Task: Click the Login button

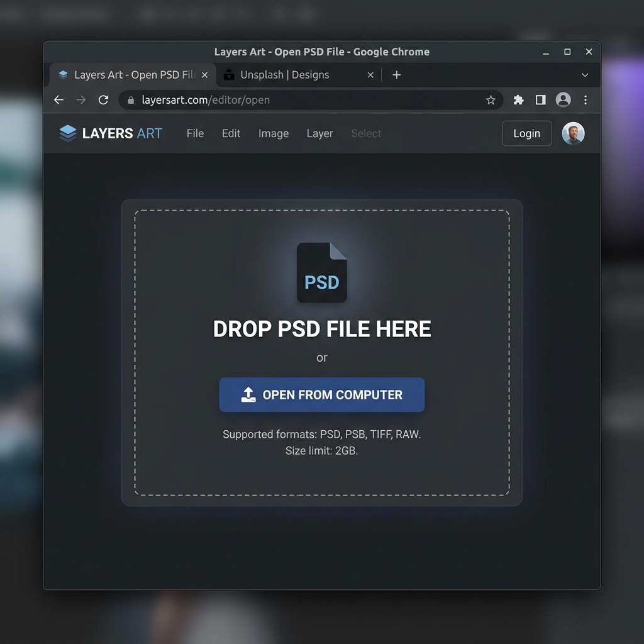Action: pyautogui.click(x=526, y=133)
